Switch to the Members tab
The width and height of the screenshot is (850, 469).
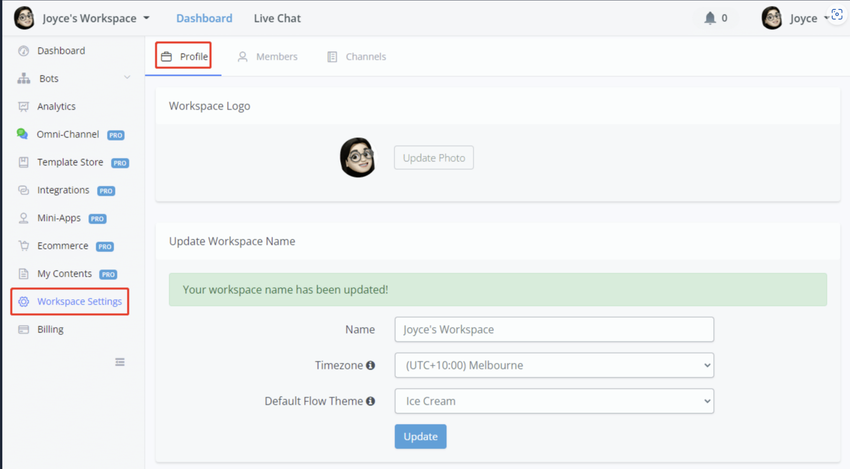coord(268,57)
